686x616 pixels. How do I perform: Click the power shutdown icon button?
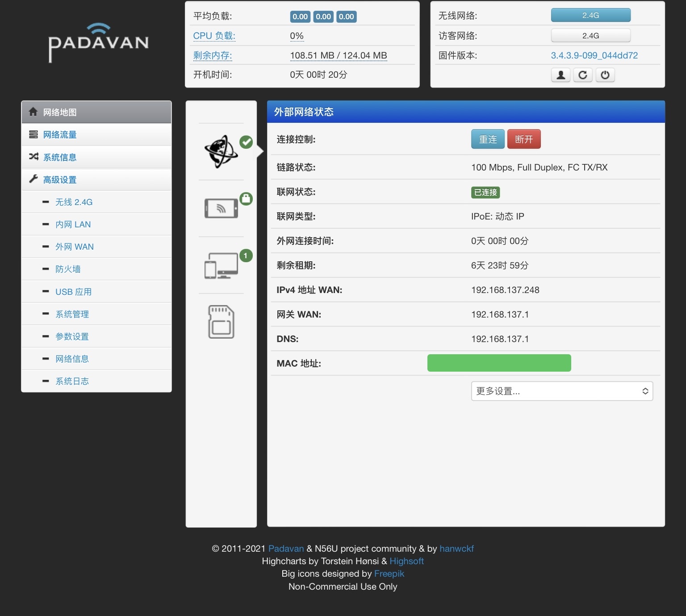(605, 75)
